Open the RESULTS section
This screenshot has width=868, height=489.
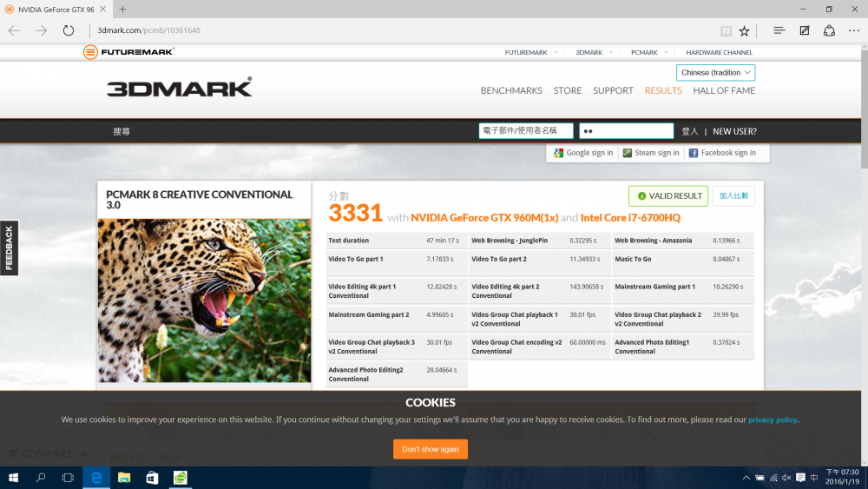[663, 90]
